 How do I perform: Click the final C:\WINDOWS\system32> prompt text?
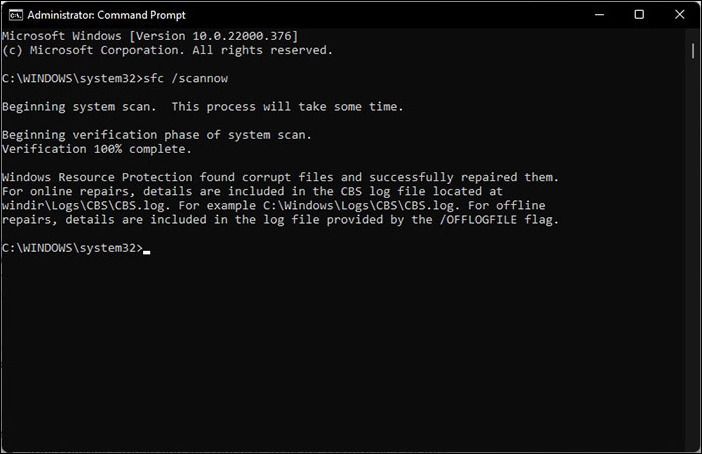(72, 247)
